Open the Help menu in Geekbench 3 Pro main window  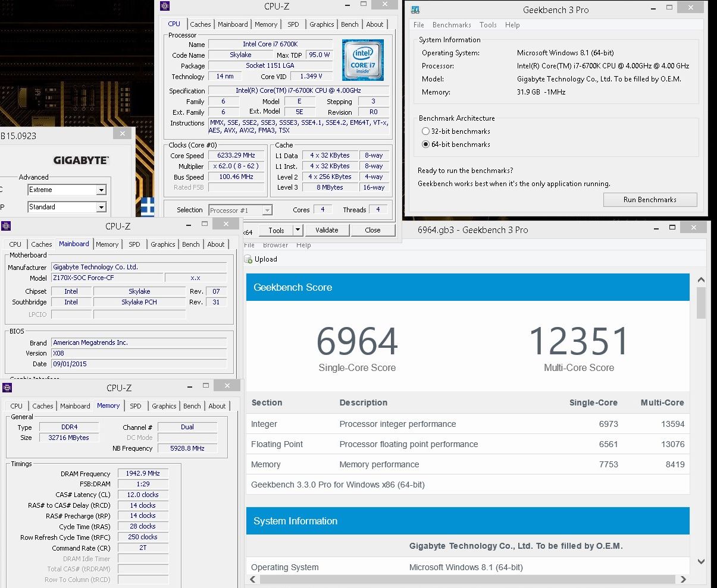click(x=512, y=25)
